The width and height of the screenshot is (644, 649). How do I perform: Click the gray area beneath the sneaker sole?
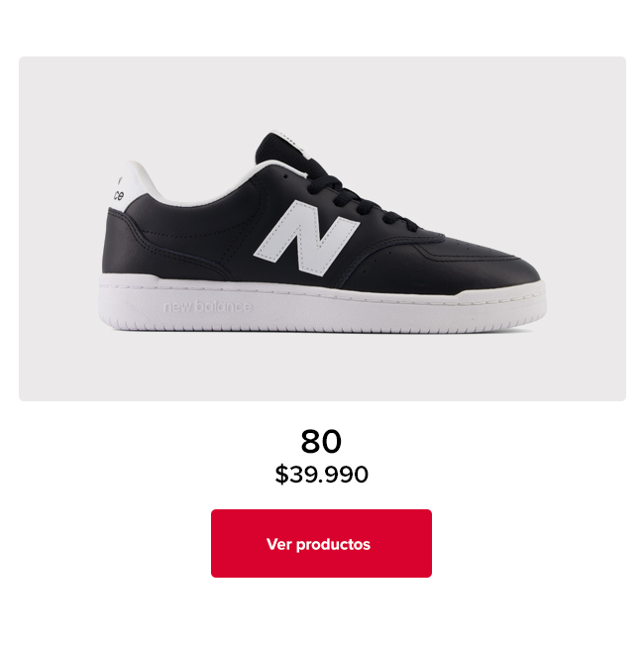(x=322, y=367)
